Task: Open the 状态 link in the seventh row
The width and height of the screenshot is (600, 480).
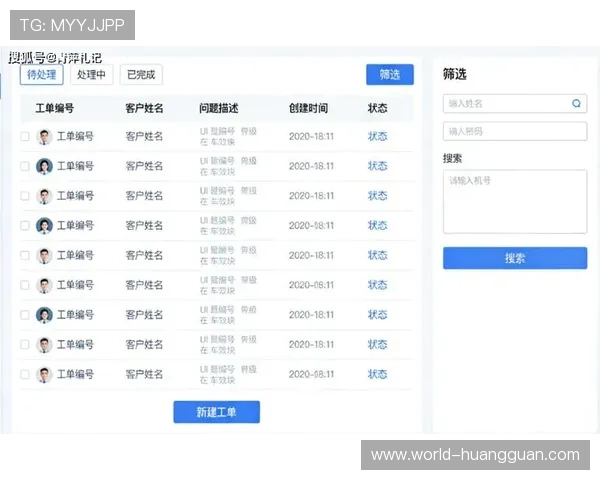Action: [377, 315]
